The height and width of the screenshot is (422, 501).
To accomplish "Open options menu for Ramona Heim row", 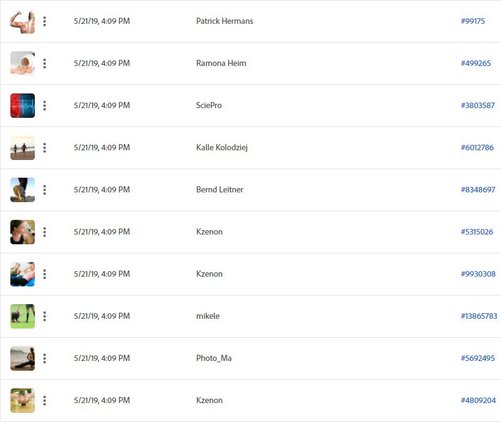I will pos(45,63).
